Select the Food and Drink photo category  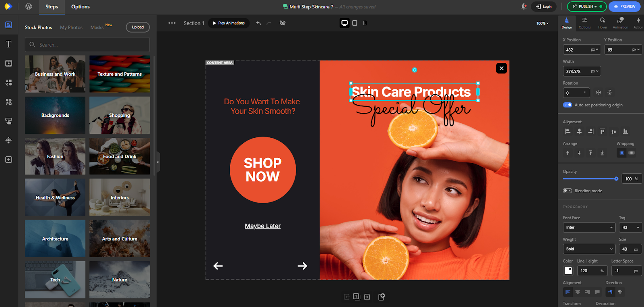pos(120,156)
